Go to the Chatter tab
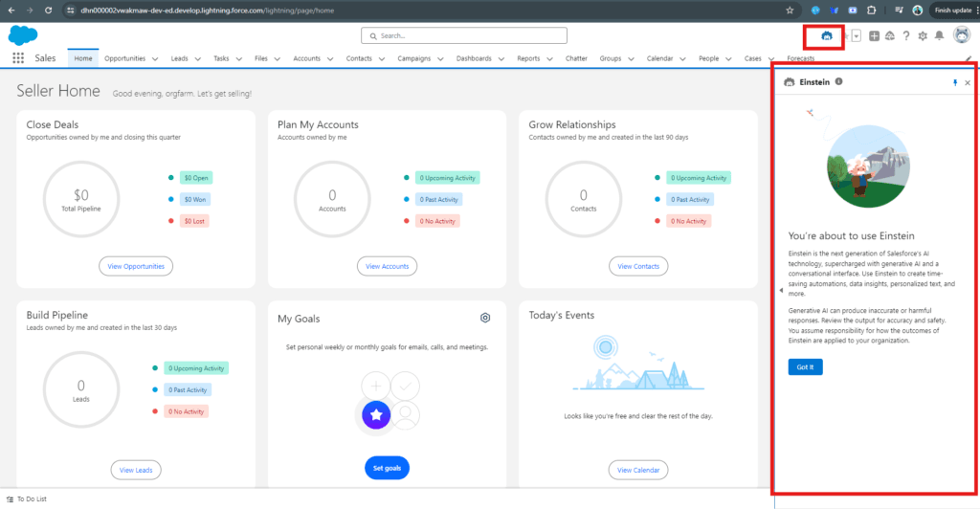Image resolution: width=980 pixels, height=509 pixels. (576, 58)
